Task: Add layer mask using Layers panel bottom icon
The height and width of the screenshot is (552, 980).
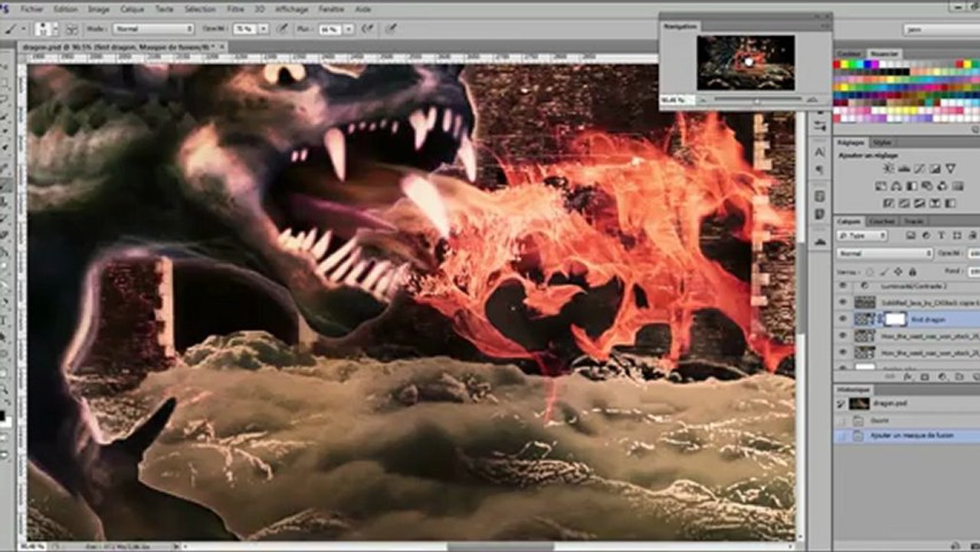Action: tap(925, 376)
